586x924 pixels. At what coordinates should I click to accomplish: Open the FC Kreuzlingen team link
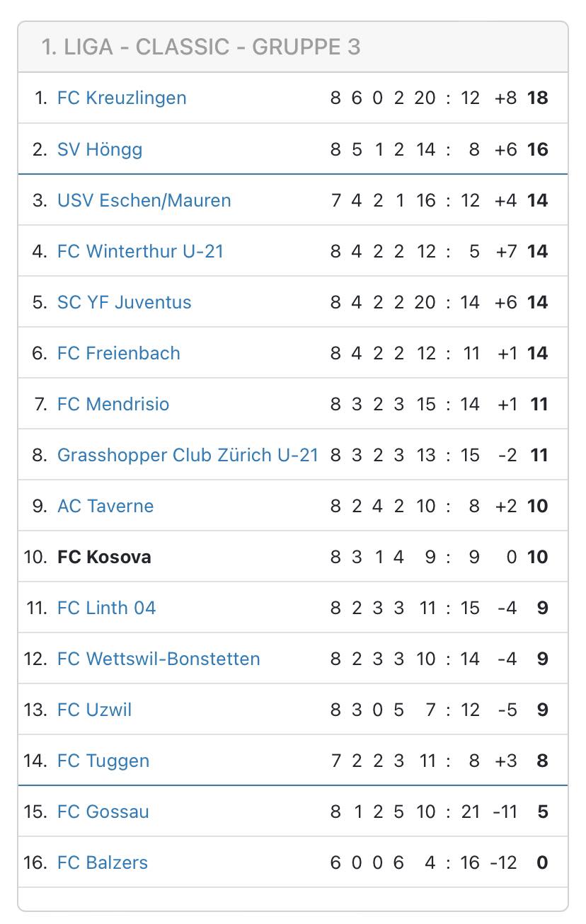point(122,98)
